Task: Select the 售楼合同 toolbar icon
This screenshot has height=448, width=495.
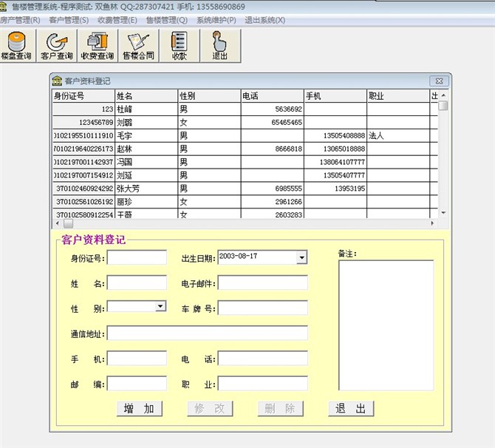Action: [138, 45]
